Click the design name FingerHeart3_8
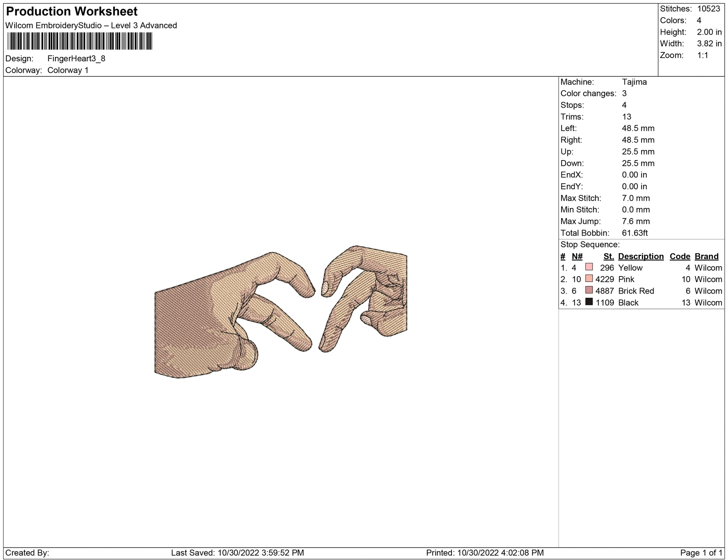The height and width of the screenshot is (560, 728). (76, 59)
